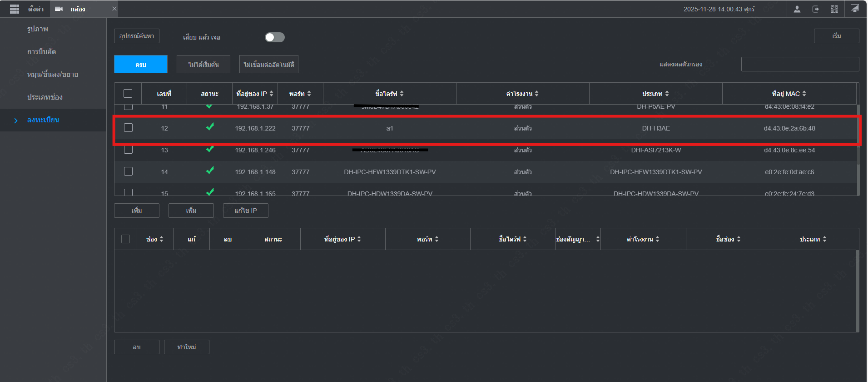Image resolution: width=868 pixels, height=382 pixels.
Task: Tick checkbox for device number 14
Action: (129, 171)
